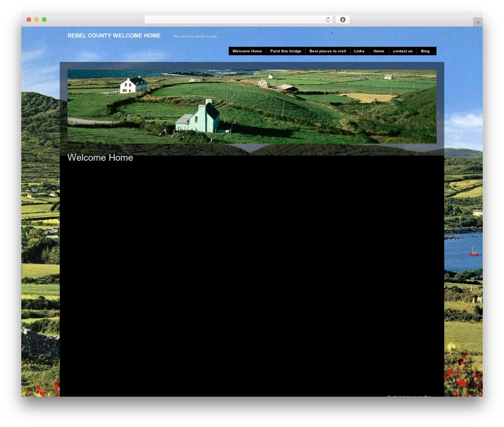504x427 pixels.
Task: Add a new browser tab with plus
Action: pyautogui.click(x=478, y=22)
